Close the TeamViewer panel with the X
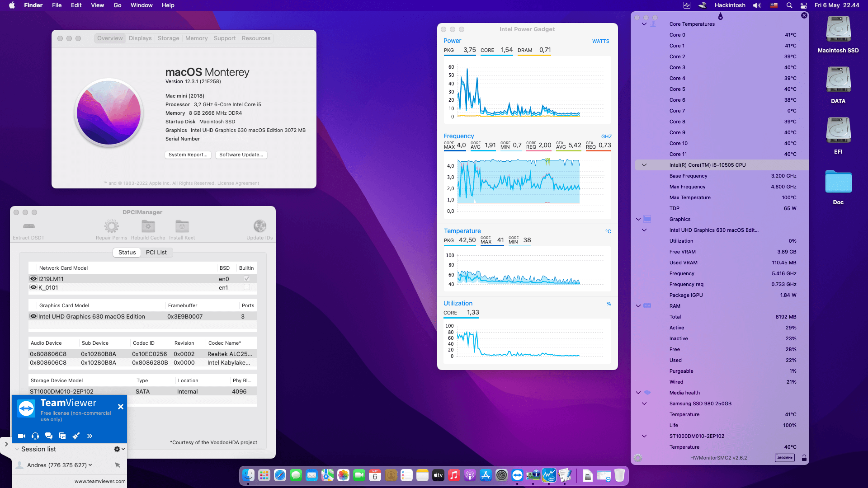The image size is (868, 488). (x=121, y=407)
